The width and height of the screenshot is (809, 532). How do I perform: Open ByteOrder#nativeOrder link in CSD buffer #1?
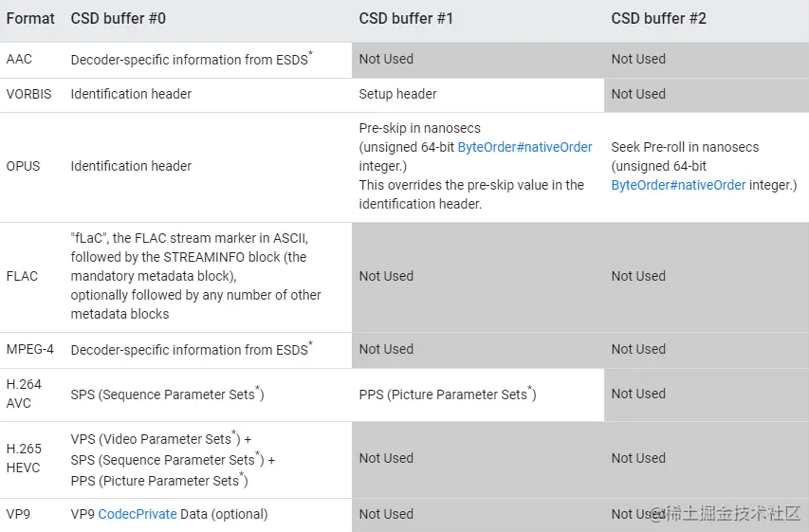point(524,147)
